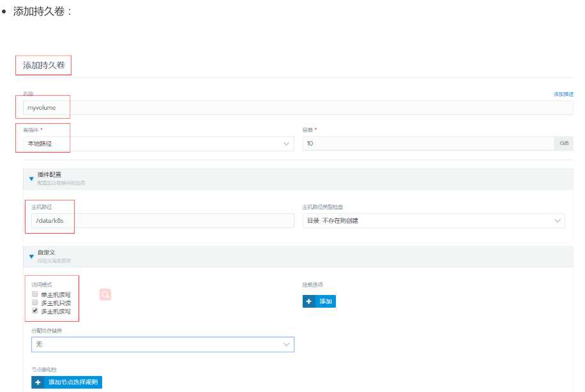Click the pink magnifier icon
Viewport: 585px width, 392px height.
point(105,295)
